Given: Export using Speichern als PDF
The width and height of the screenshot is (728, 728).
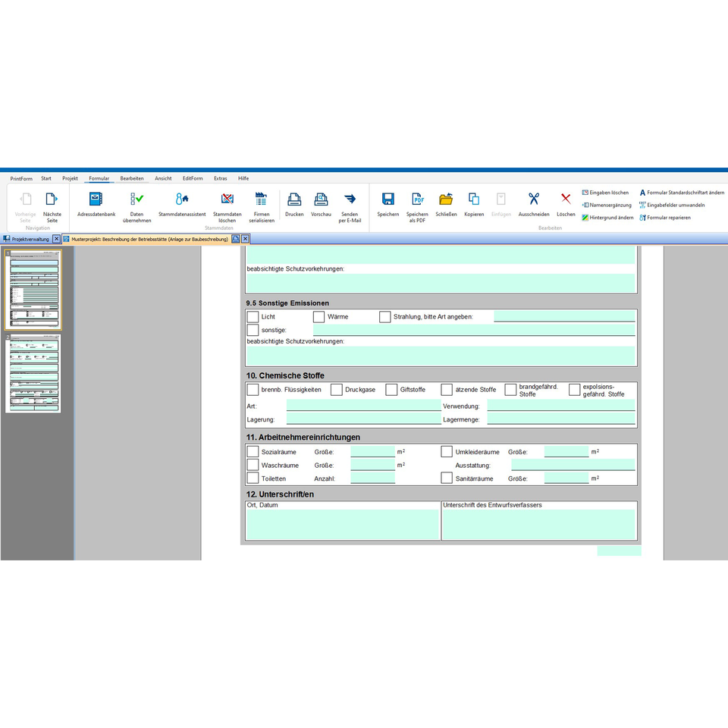Looking at the screenshot, I should (x=417, y=206).
